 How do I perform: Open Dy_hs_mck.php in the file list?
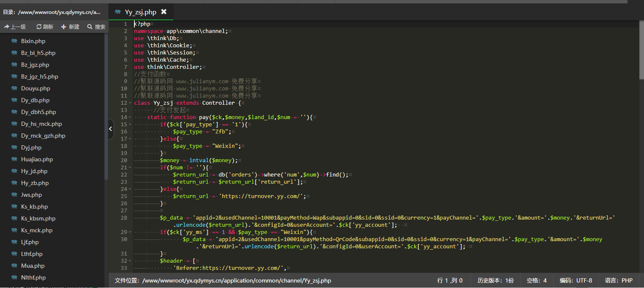(x=41, y=124)
